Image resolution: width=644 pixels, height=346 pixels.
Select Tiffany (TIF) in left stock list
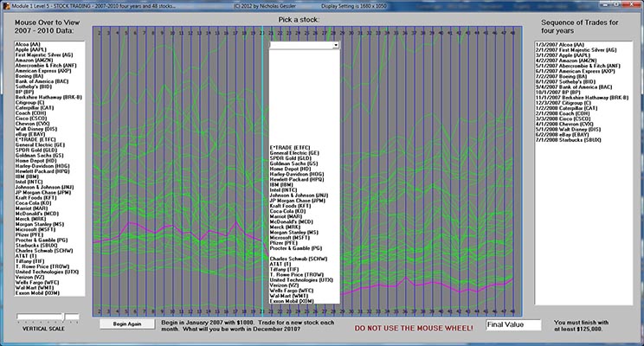(x=29, y=261)
